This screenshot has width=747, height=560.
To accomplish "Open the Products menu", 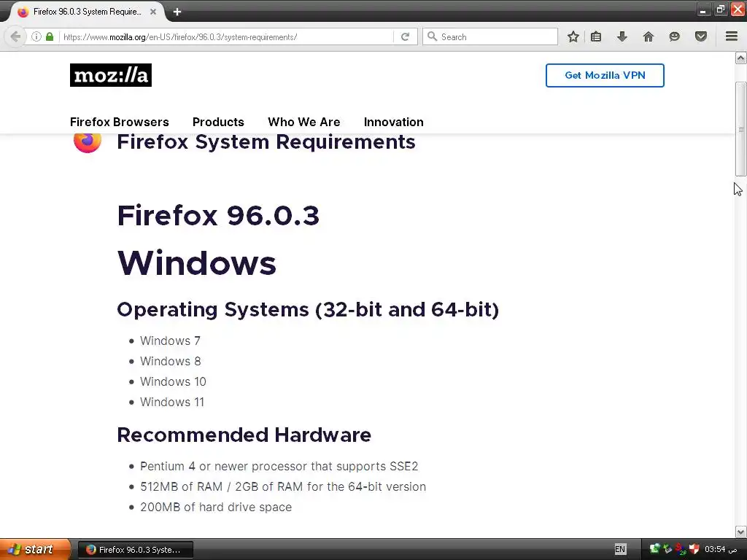I will (218, 122).
